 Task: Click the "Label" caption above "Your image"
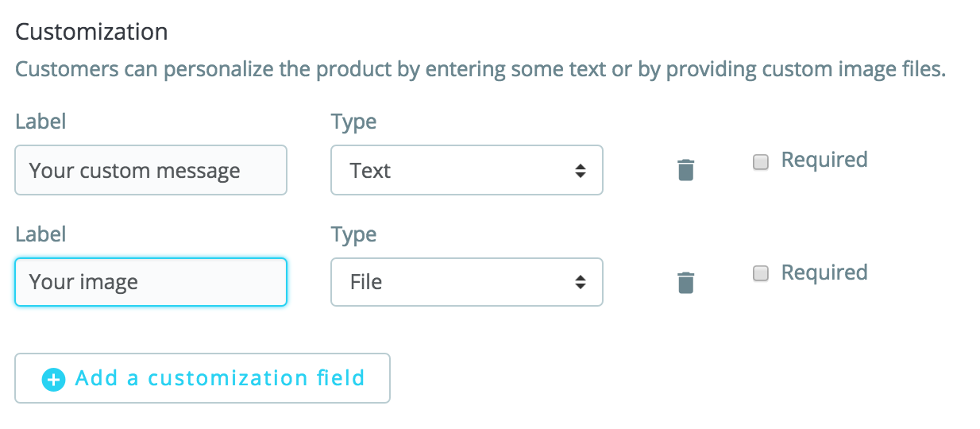[x=41, y=234]
